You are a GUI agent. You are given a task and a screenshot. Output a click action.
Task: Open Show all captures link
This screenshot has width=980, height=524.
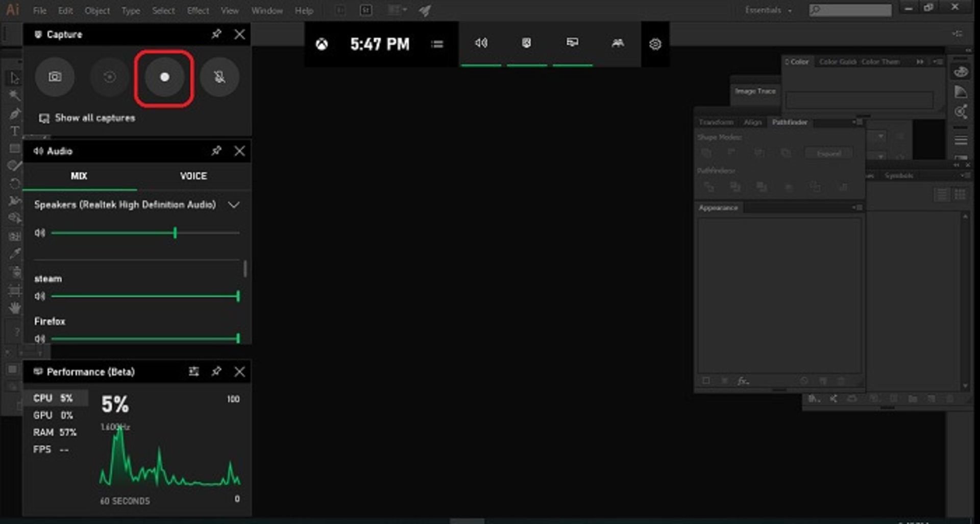(x=94, y=118)
